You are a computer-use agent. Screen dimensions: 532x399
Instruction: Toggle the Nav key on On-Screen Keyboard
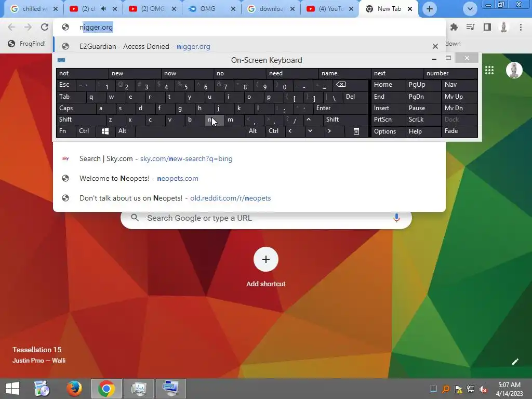click(459, 85)
